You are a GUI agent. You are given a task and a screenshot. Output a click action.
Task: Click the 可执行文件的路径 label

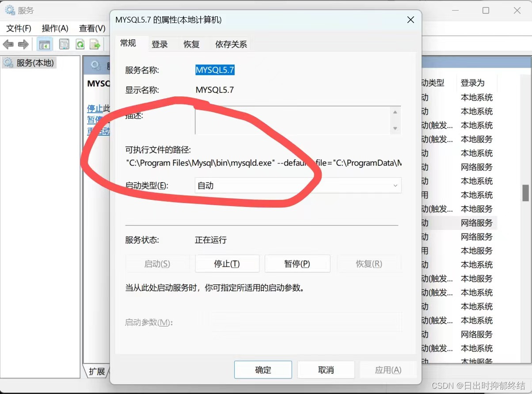point(158,150)
